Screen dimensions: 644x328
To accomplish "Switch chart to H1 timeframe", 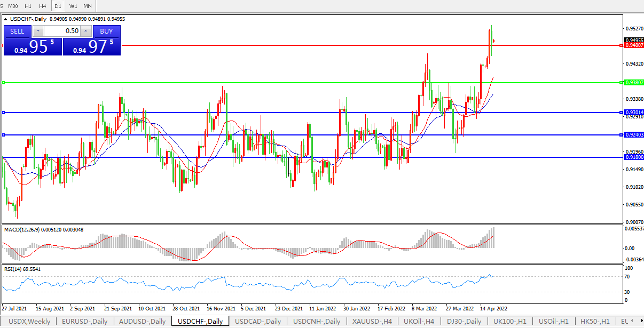I will click(x=28, y=6).
